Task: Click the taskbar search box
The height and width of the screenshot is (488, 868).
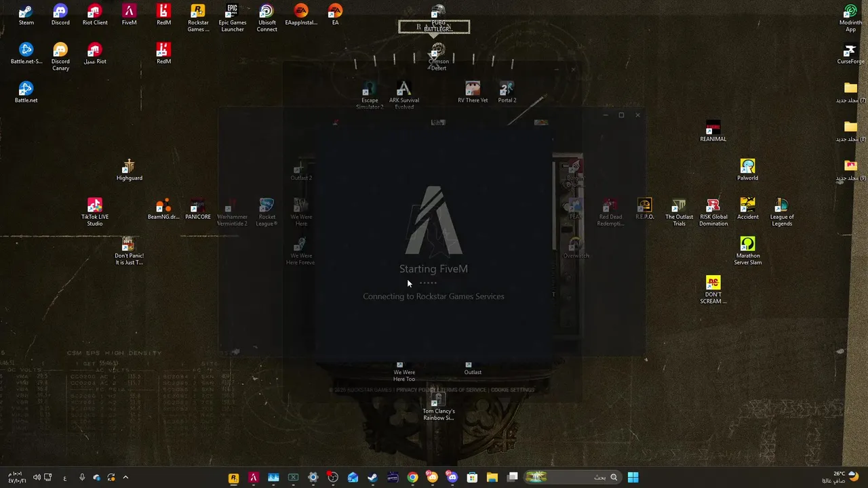Action: tap(574, 477)
